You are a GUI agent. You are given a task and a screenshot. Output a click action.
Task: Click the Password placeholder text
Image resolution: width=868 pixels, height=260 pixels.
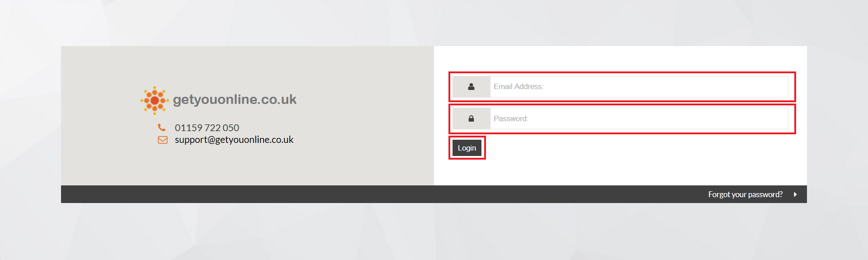coord(511,118)
